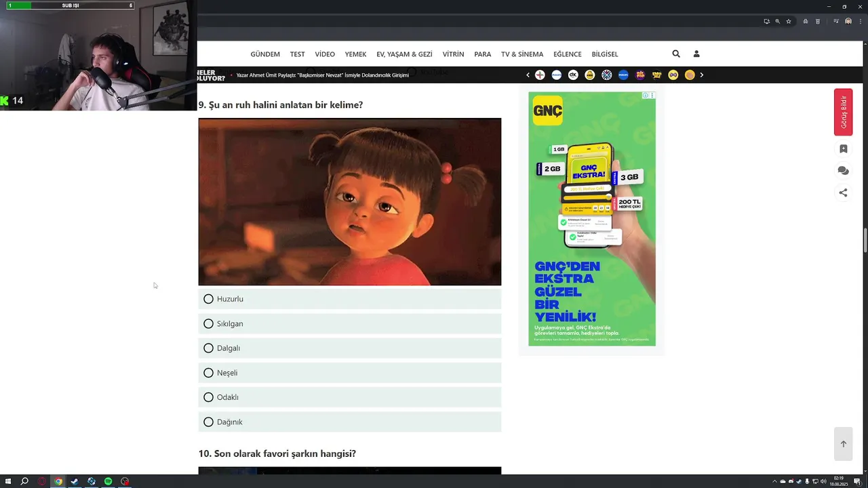Open the BİLGİSEL menu item
Image resolution: width=868 pixels, height=488 pixels.
coord(605,54)
